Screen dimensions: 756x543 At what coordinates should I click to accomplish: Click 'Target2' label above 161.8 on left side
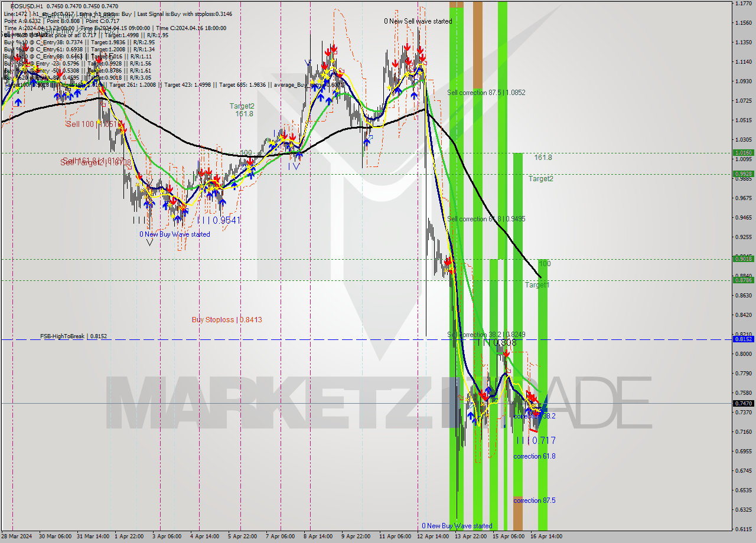point(242,106)
